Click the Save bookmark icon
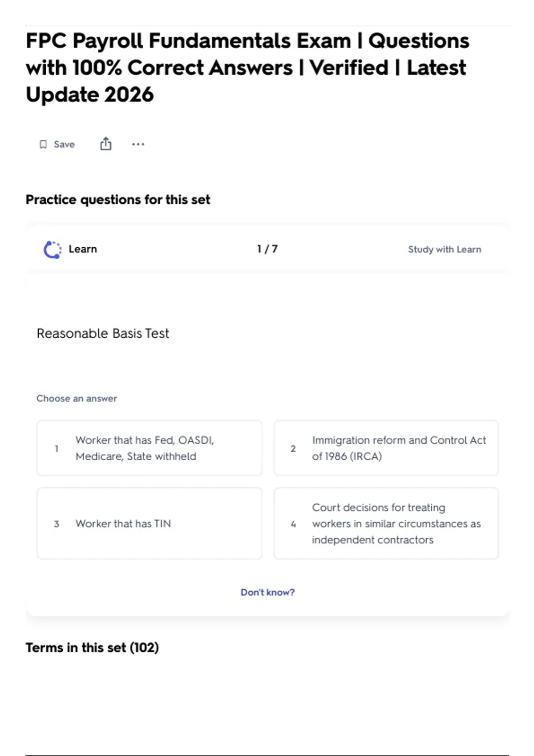 [43, 145]
